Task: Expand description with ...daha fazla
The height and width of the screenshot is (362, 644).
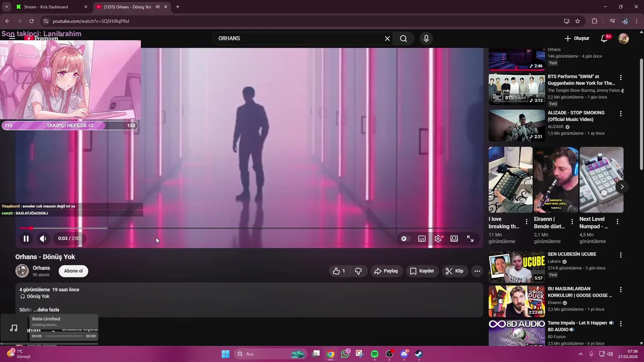Action: point(46,310)
